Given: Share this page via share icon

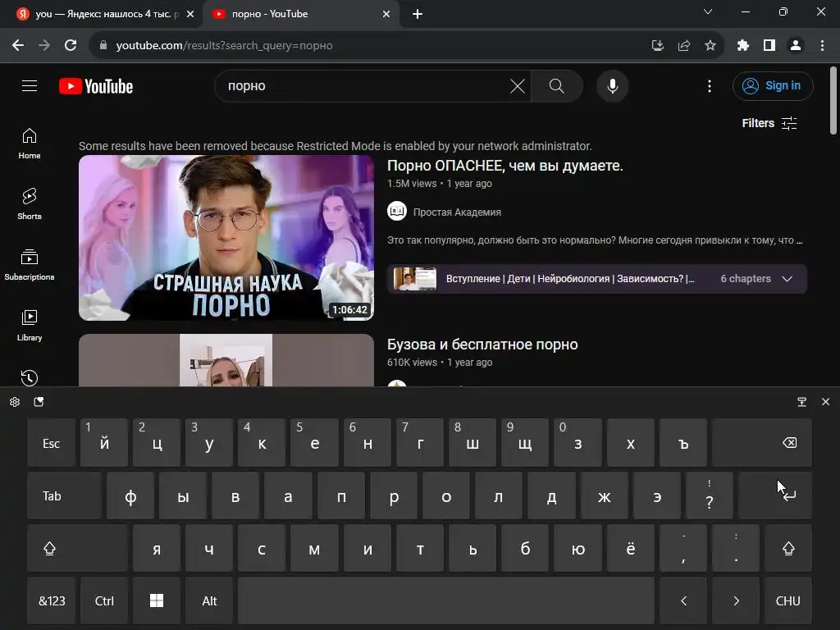Looking at the screenshot, I should pos(684,46).
